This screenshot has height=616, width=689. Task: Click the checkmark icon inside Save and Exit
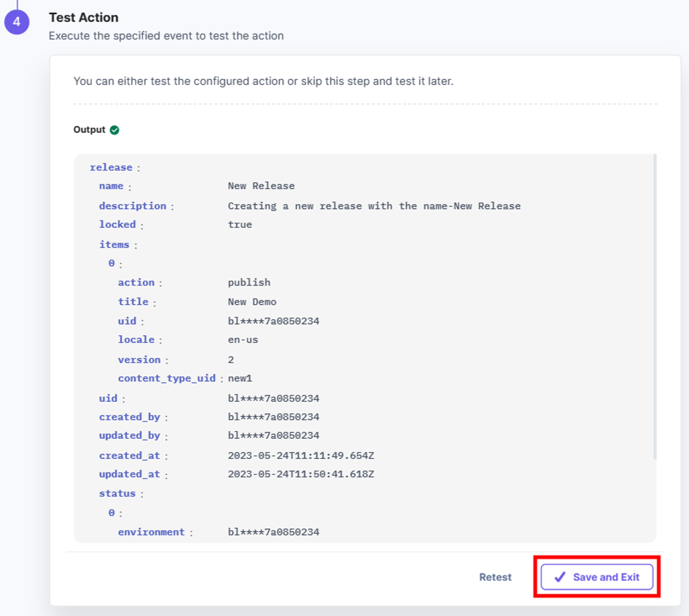coord(560,577)
